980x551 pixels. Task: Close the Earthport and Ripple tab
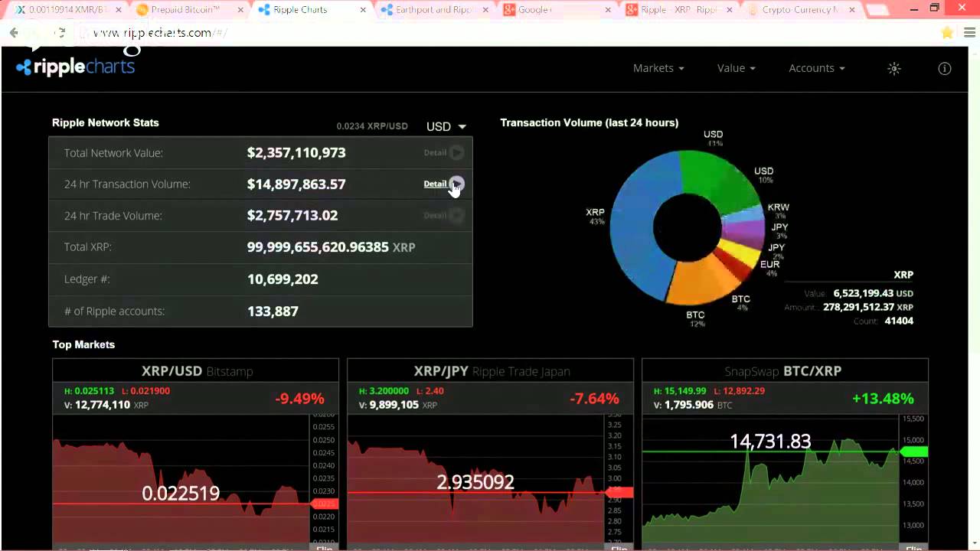click(x=485, y=10)
